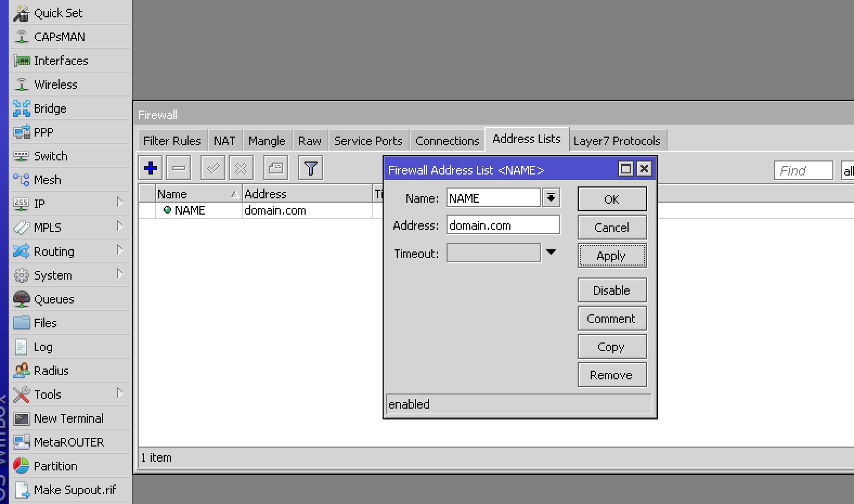
Task: Click Remove button in dialog
Action: 612,374
